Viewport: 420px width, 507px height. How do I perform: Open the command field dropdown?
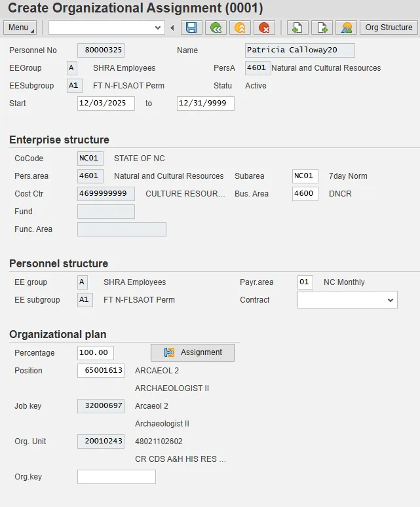tap(158, 28)
